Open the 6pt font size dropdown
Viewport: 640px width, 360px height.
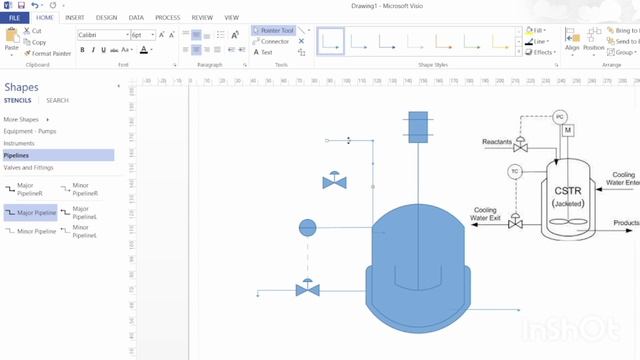click(153, 35)
